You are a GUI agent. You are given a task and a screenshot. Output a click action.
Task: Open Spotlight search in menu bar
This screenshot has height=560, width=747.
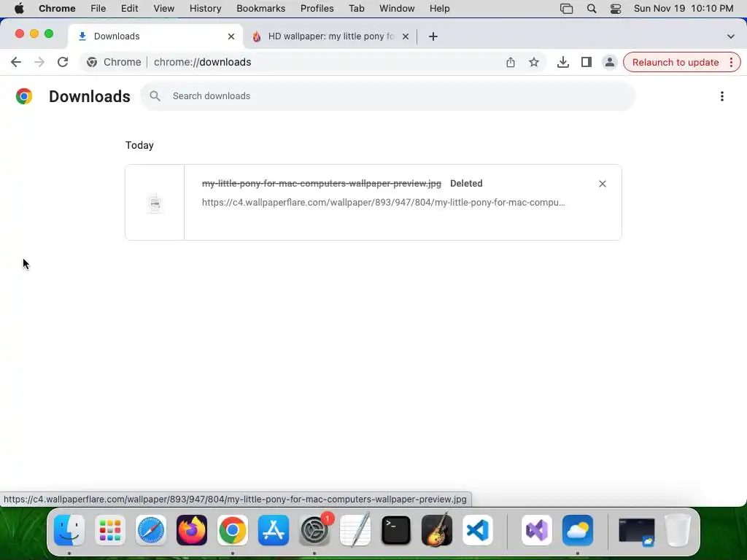click(x=591, y=9)
